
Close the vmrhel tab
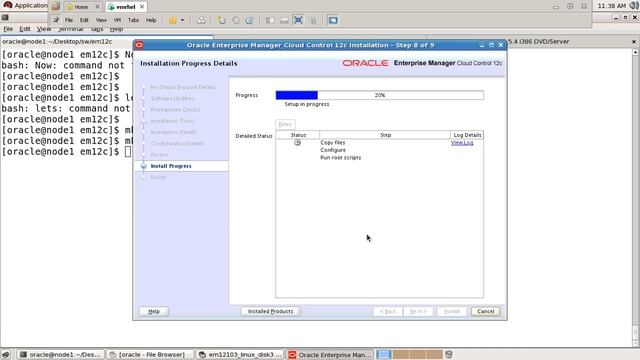click(142, 7)
